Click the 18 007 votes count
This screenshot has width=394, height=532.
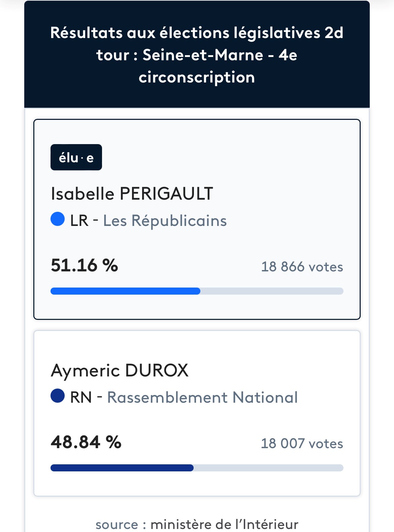point(302,443)
